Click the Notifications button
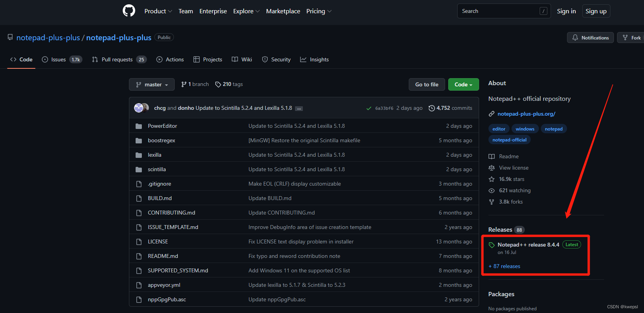 coord(590,38)
